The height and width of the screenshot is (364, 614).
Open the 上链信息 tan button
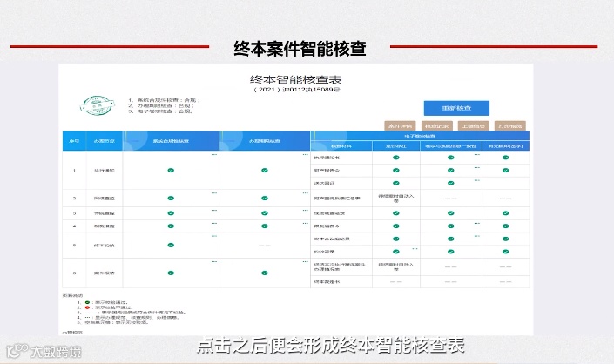pos(474,126)
